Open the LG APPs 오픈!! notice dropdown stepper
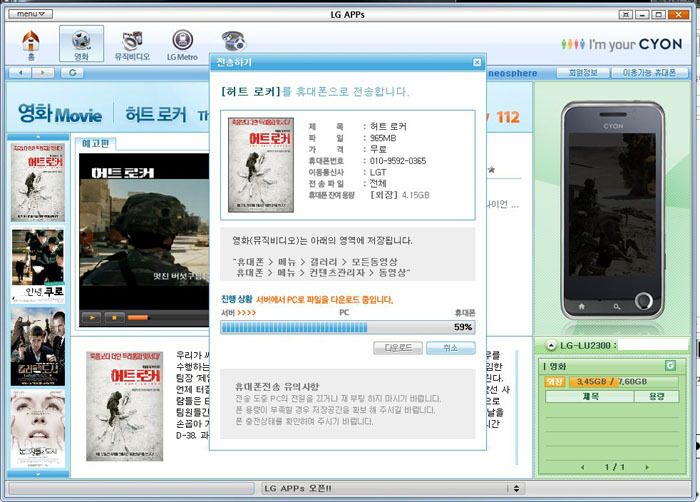Screen dimensions: 700x502 517,489
